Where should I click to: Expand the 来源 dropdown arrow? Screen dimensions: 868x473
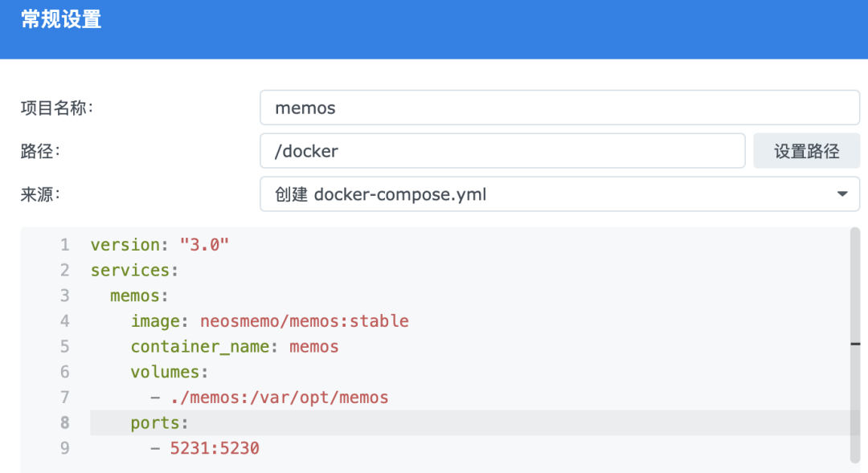click(842, 194)
